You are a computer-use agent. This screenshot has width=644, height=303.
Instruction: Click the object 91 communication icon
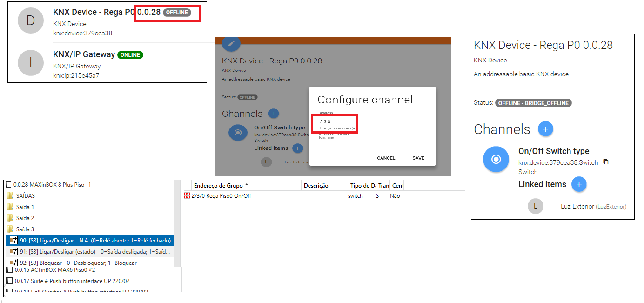14,251
